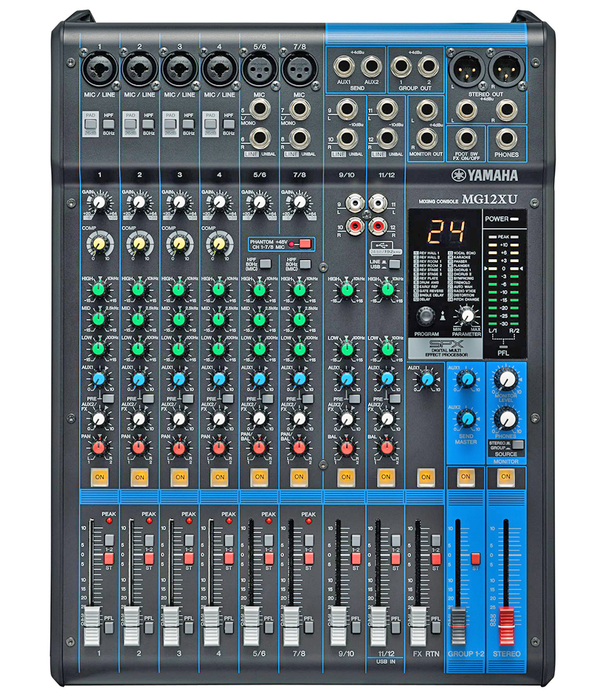Click the channel 9/10 HIGH EQ knob
The image size is (605, 700).
(347, 289)
